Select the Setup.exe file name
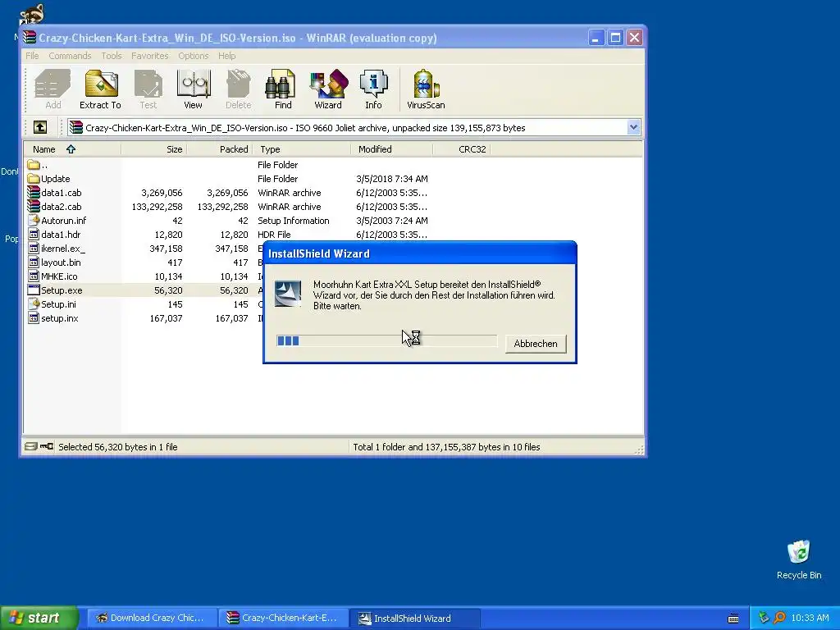Screen dimensions: 840x630 62,290
